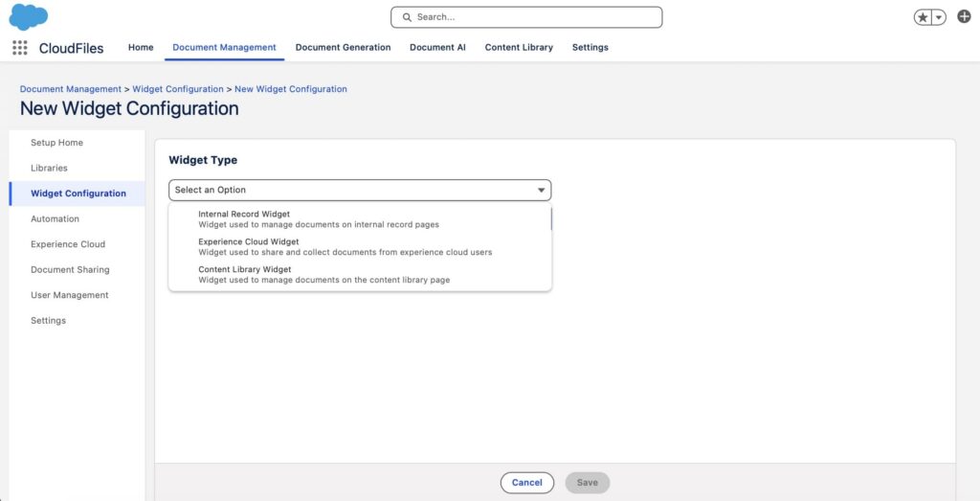Viewport: 980px width, 501px height.
Task: Switch to Document Generation tab
Action: [344, 48]
